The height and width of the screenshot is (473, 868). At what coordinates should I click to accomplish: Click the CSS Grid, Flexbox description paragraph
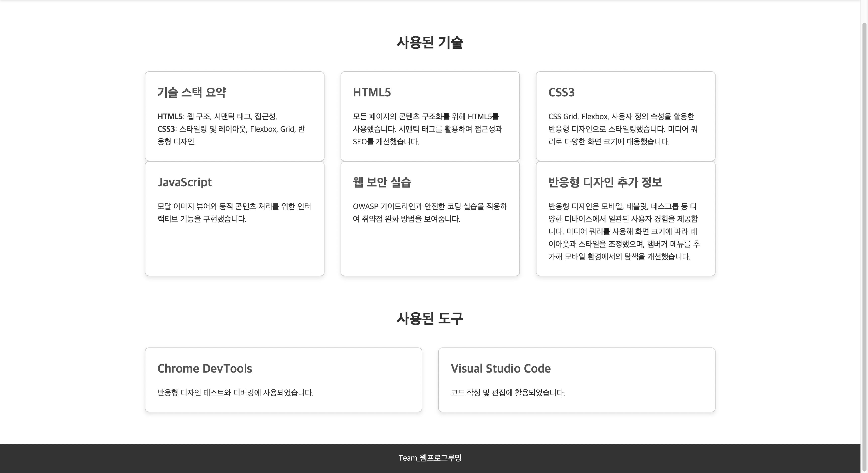(x=623, y=129)
